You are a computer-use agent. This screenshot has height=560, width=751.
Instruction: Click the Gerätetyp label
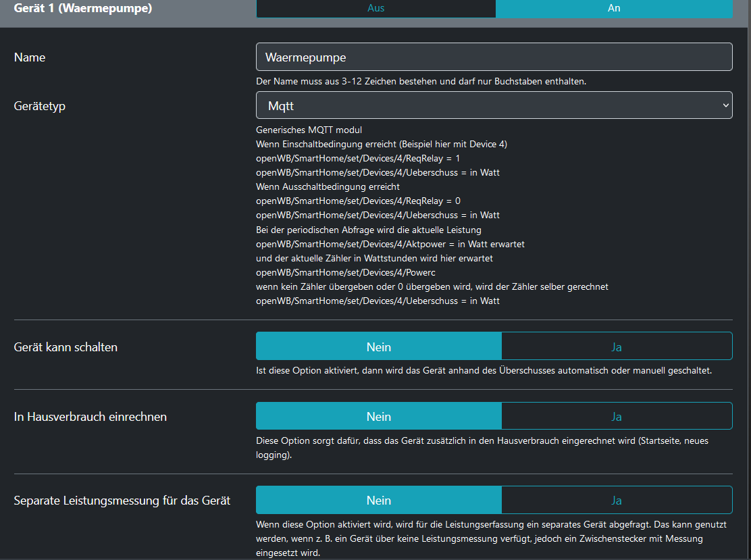(x=40, y=106)
